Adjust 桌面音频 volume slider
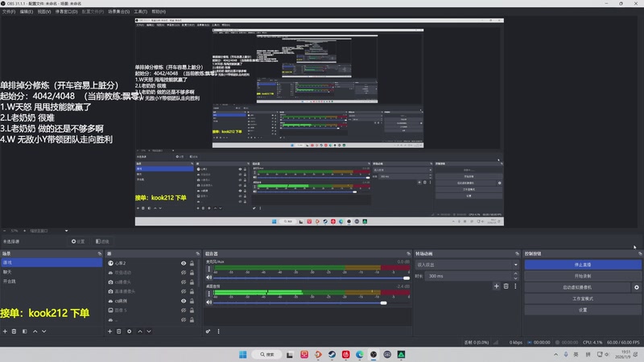The image size is (644, 362). [383, 303]
